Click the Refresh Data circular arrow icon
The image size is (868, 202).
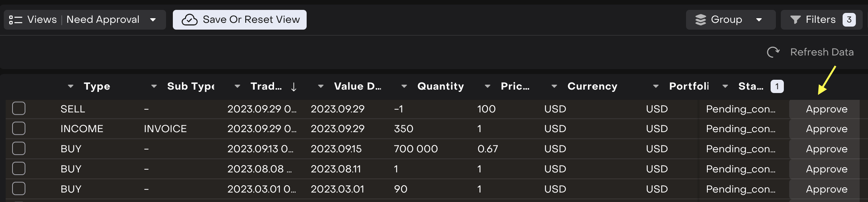pyautogui.click(x=773, y=52)
